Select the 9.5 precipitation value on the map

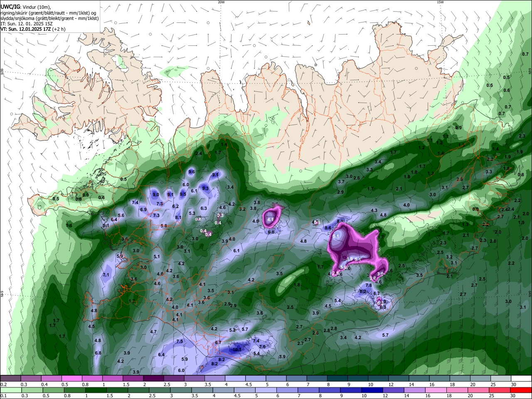(183, 194)
